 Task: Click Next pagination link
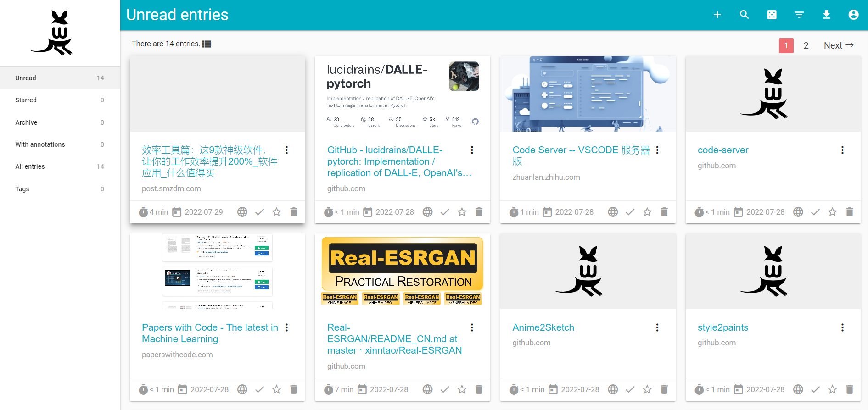(839, 45)
